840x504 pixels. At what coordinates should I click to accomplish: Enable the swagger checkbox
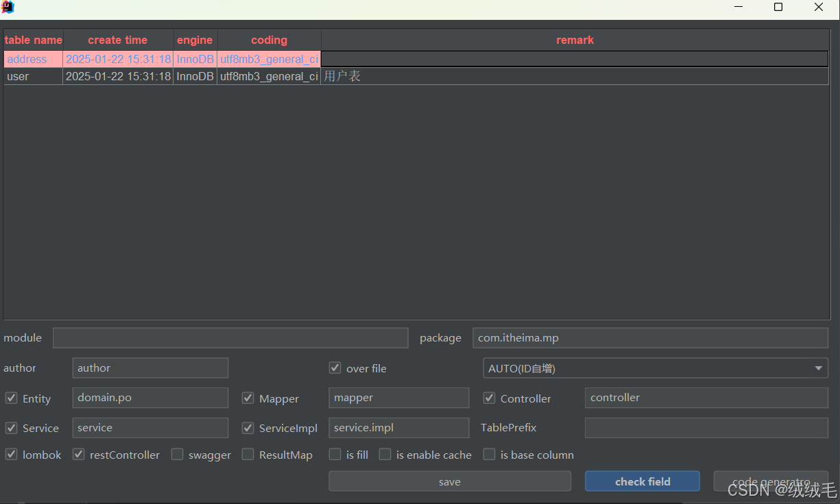[177, 455]
